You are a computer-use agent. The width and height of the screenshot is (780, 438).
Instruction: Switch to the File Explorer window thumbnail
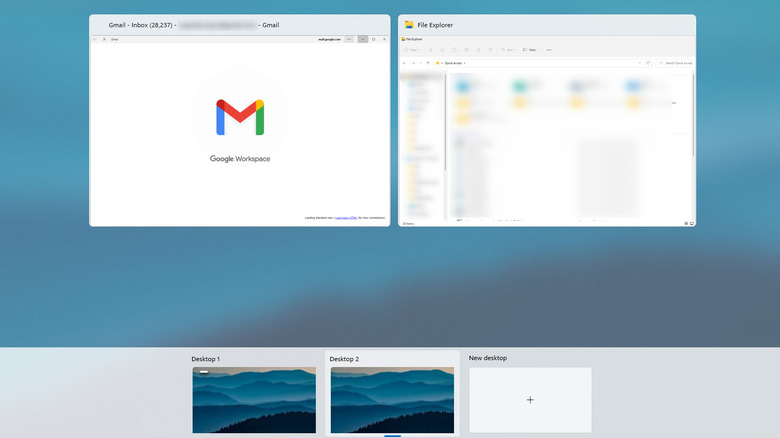click(547, 120)
